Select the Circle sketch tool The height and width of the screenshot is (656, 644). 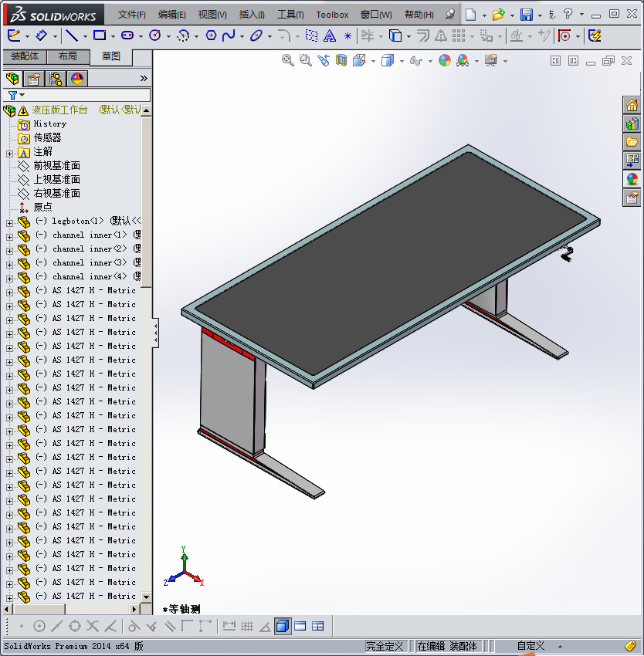point(155,36)
